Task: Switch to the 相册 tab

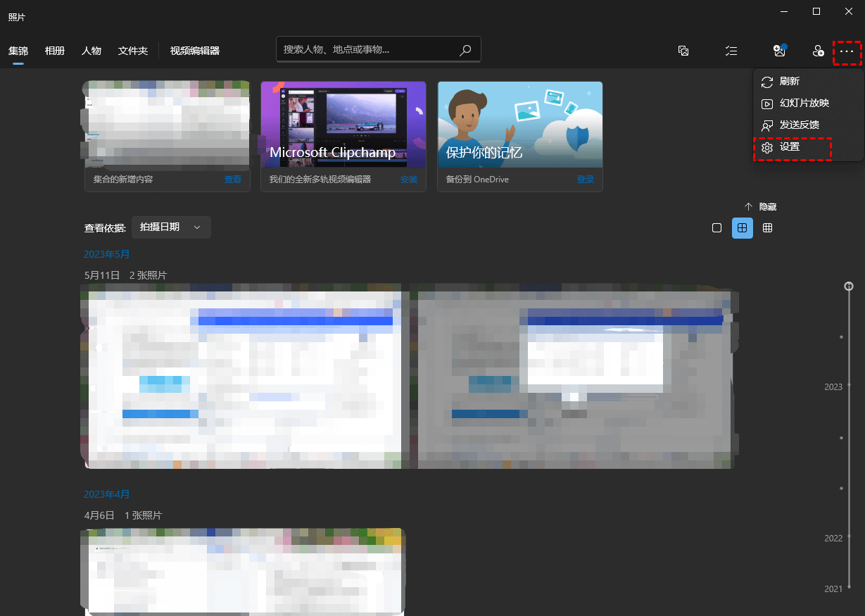Action: click(x=55, y=51)
